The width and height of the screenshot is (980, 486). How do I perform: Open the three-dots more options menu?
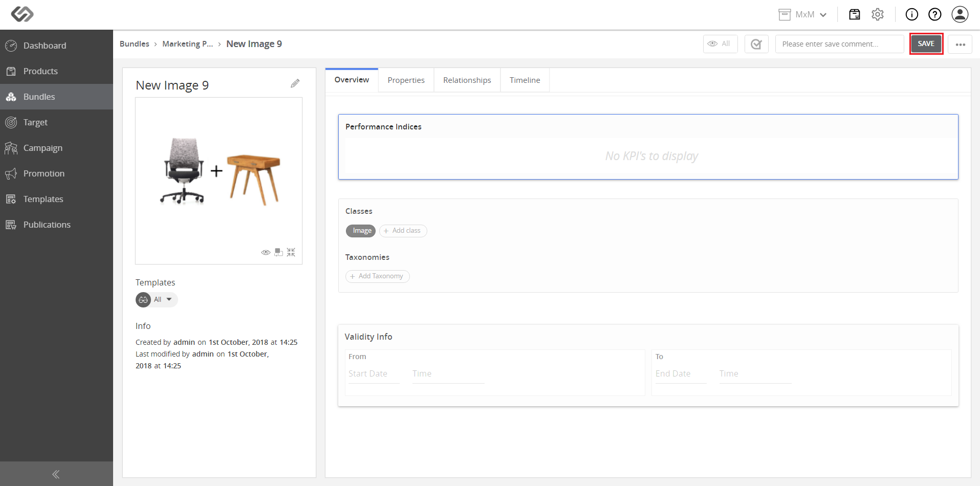coord(960,44)
